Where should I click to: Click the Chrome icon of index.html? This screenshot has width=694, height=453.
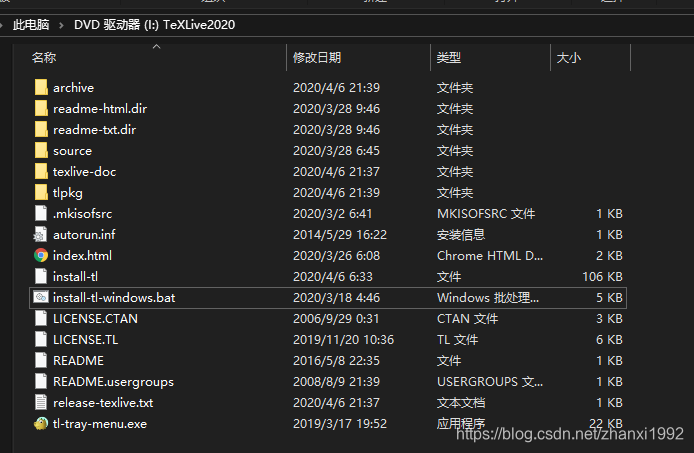pos(41,256)
